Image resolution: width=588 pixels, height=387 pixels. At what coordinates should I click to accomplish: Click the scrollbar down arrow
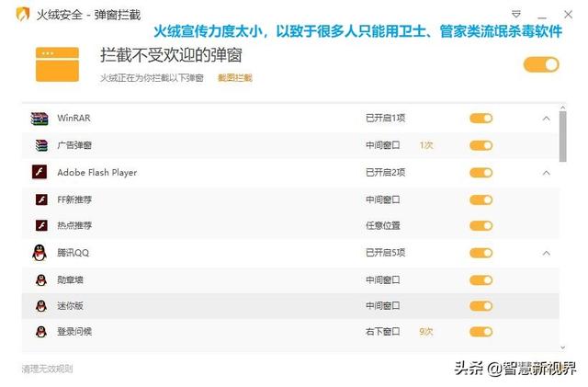pos(562,348)
